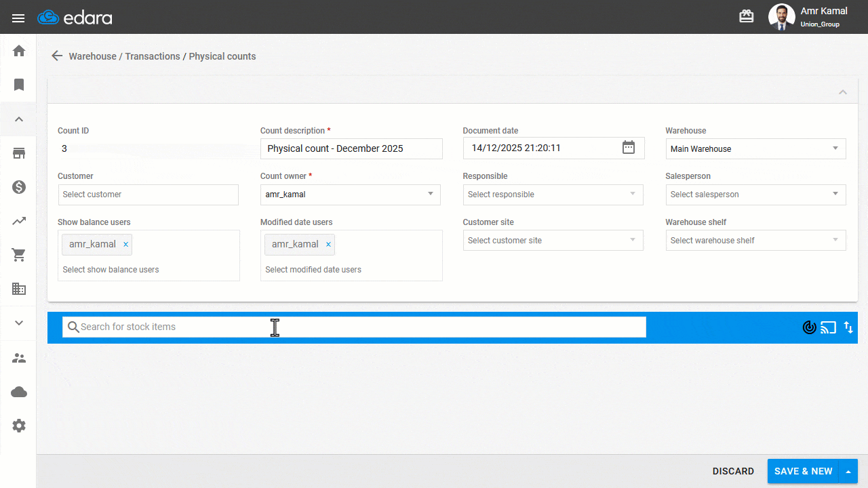Open the Warehouse shelf dropdown
The image size is (868, 488).
pyautogui.click(x=755, y=241)
